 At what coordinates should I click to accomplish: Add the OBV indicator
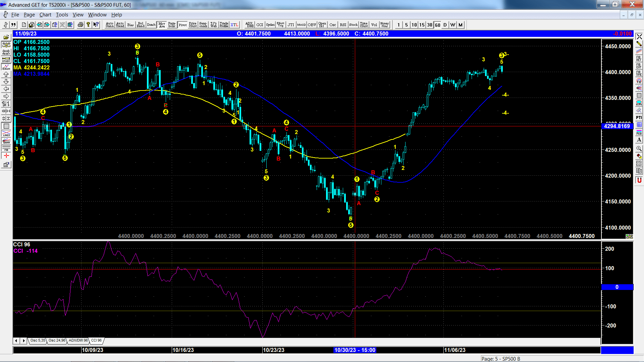tap(312, 25)
